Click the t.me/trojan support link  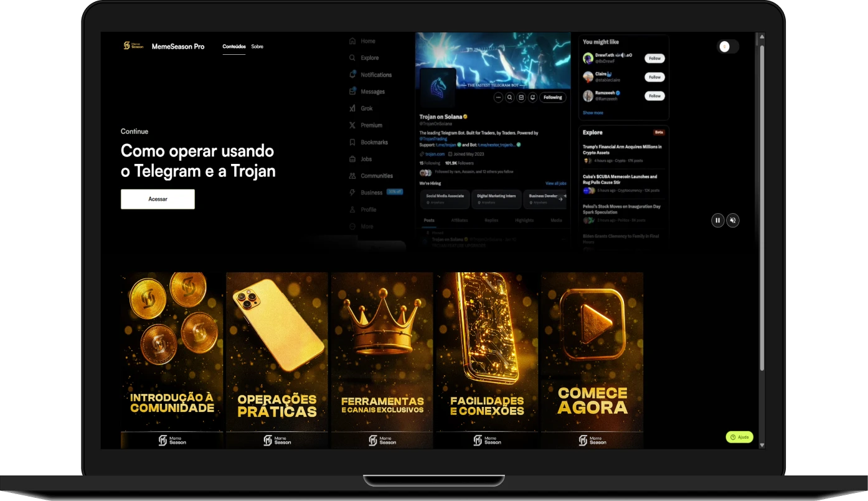tap(446, 145)
